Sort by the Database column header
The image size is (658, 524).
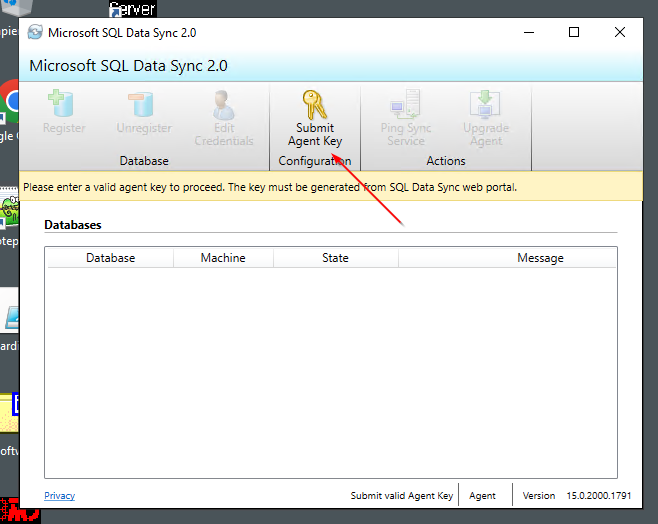coord(110,258)
